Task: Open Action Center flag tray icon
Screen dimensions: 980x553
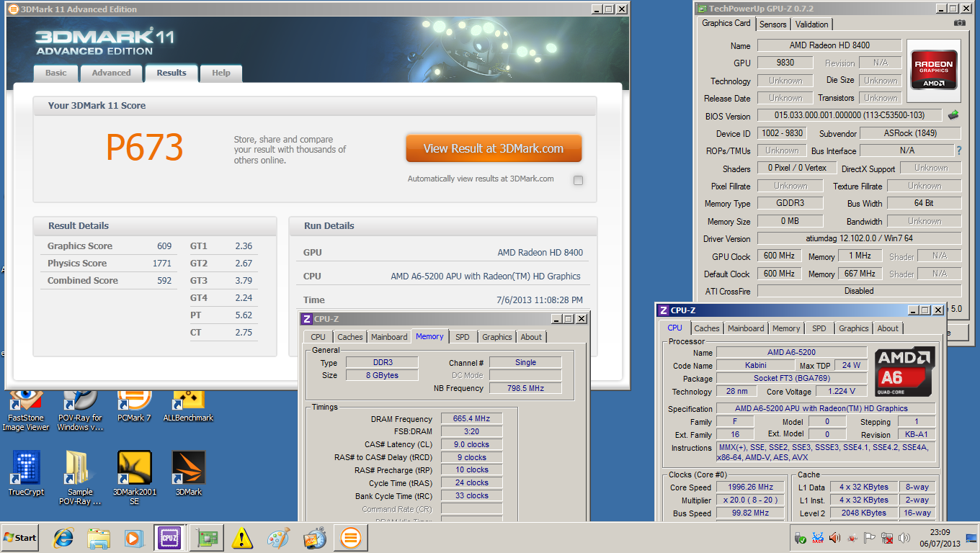Action: tap(870, 538)
